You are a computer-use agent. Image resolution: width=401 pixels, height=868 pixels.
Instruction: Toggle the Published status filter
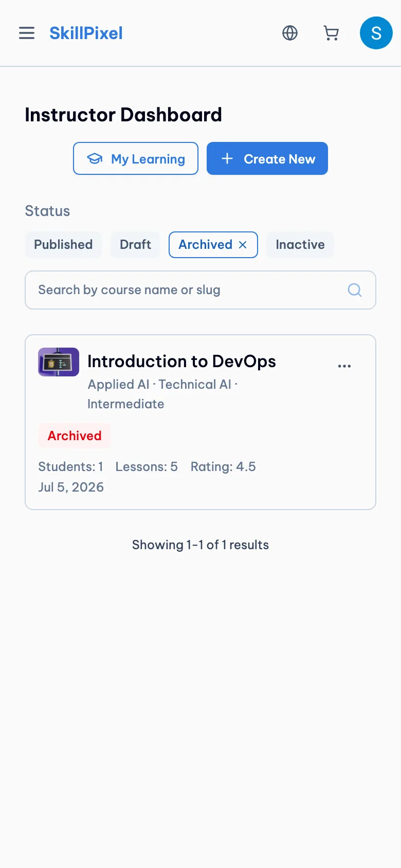63,245
